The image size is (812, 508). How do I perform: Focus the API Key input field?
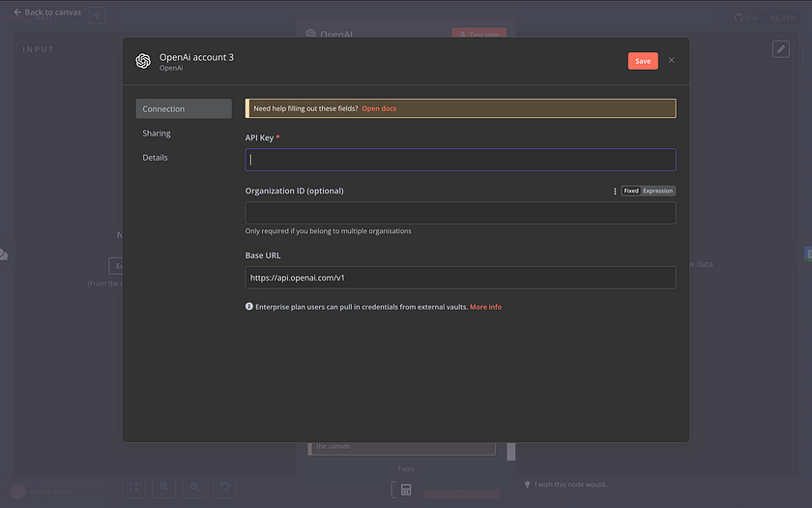(460, 160)
